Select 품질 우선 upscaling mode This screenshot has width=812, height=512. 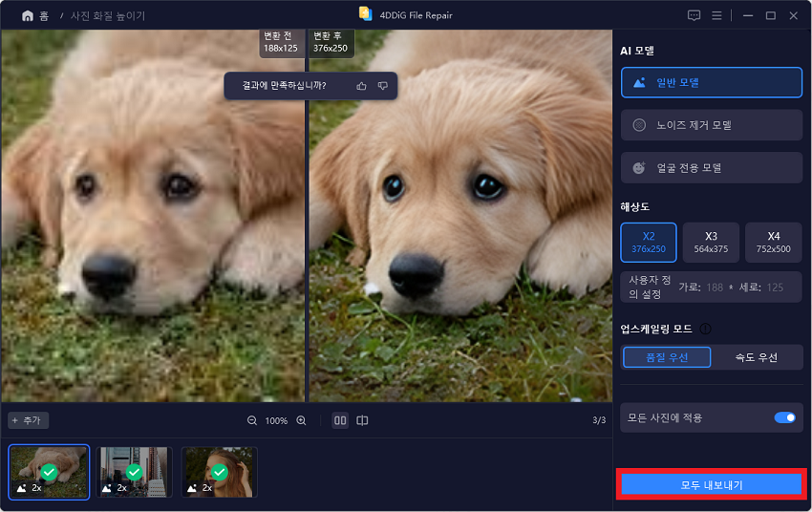[667, 357]
